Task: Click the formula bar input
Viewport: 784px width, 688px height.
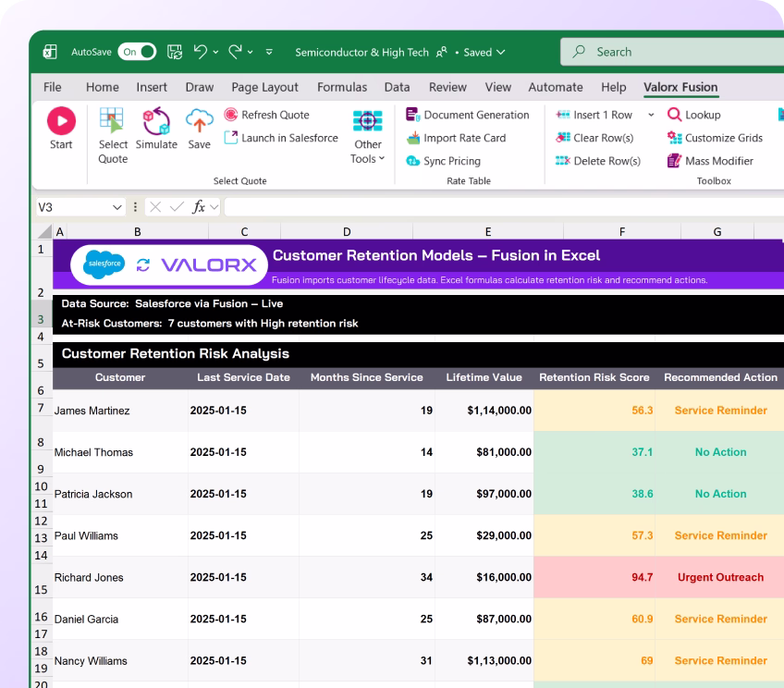Action: point(504,207)
